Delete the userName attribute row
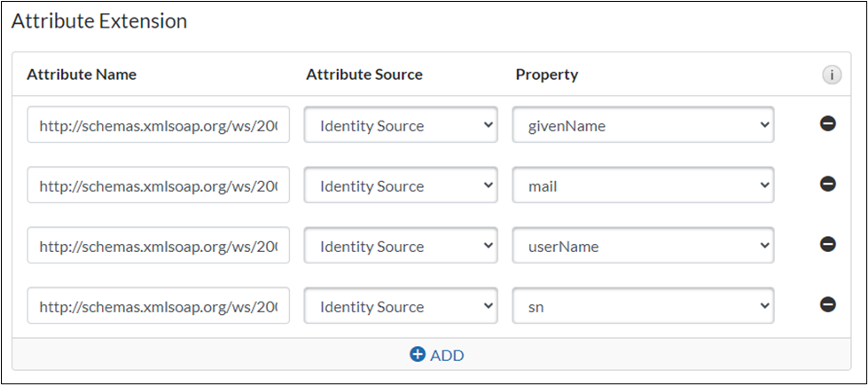 point(827,245)
